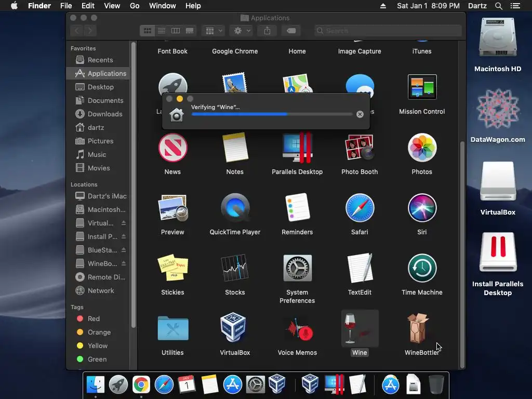The width and height of the screenshot is (532, 399).
Task: Select Remote Disc in the sidebar
Action: click(98, 277)
